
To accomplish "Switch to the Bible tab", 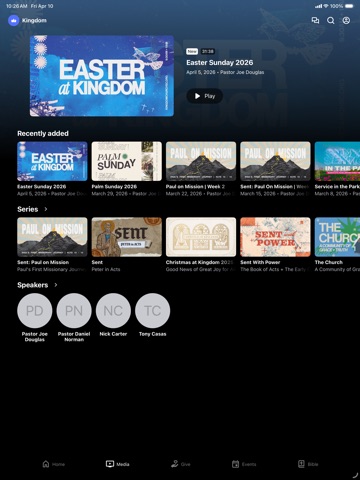I will coord(308,464).
